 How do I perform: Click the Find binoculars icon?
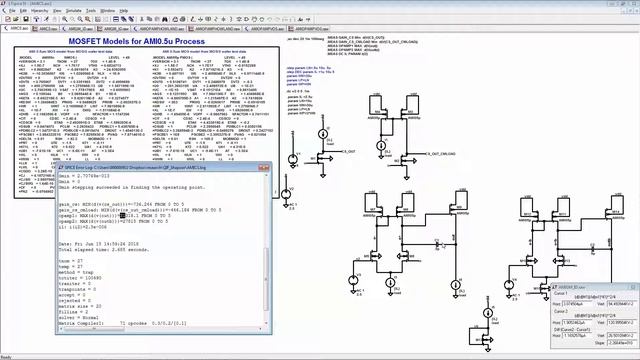tap(165, 19)
